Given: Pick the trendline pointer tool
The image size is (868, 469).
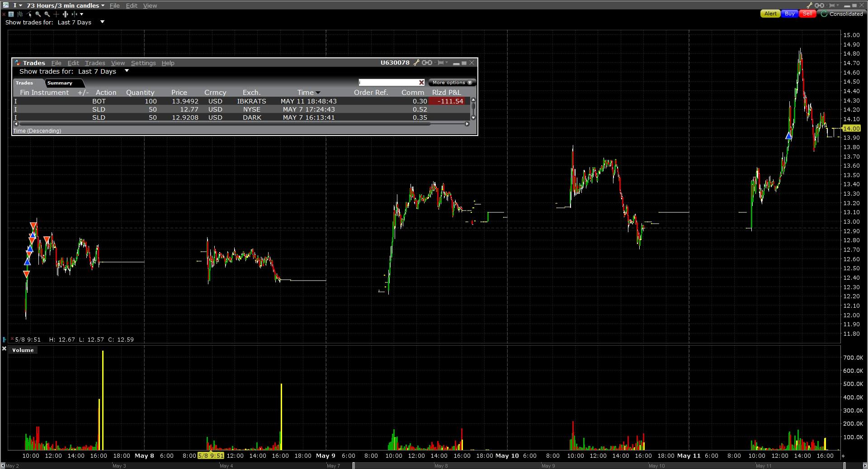Looking at the screenshot, I should tap(29, 14).
